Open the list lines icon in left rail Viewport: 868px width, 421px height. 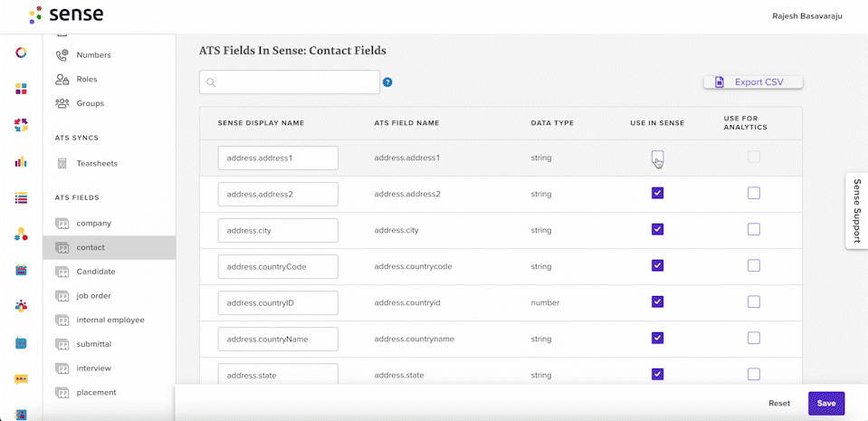[x=21, y=197]
